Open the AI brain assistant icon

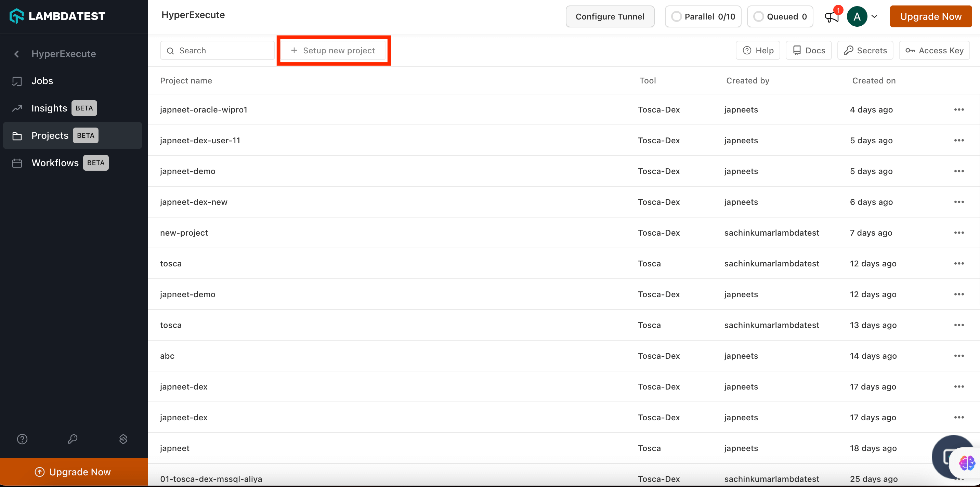click(966, 463)
